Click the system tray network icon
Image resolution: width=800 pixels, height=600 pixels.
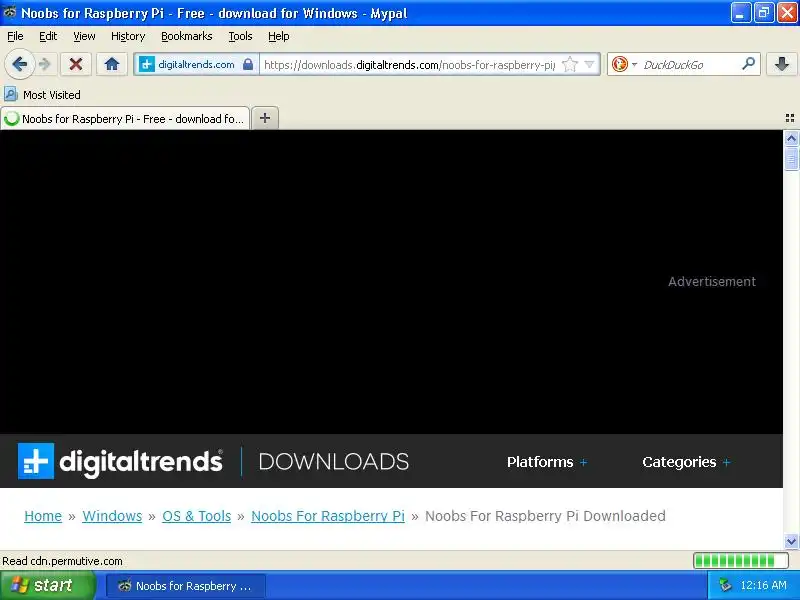pos(726,585)
